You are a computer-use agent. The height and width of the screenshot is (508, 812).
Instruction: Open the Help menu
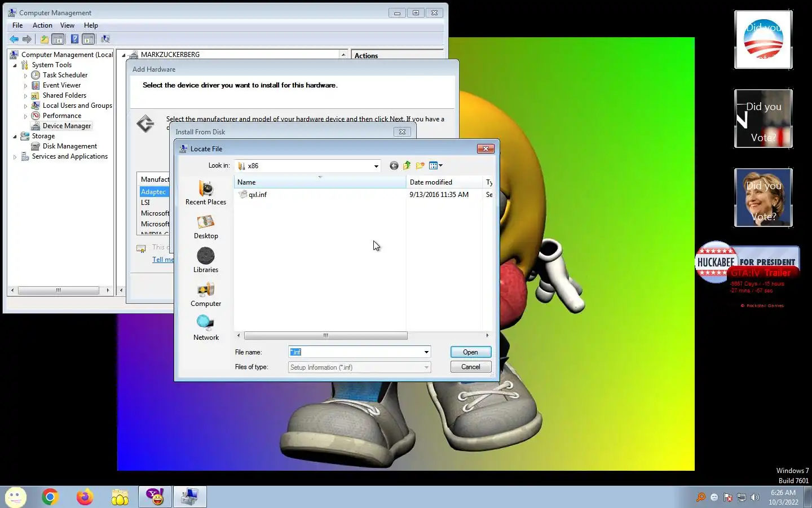click(x=91, y=25)
